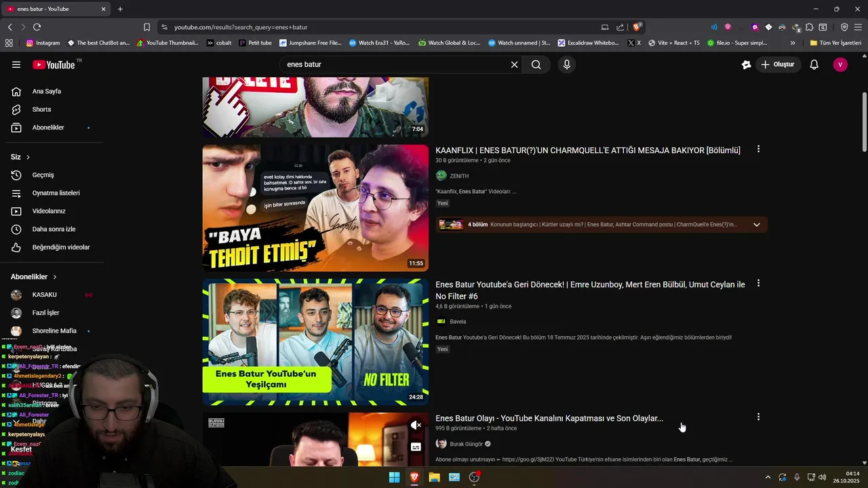Open options for No Filter #6 video
This screenshot has height=488, width=868.
tap(758, 283)
